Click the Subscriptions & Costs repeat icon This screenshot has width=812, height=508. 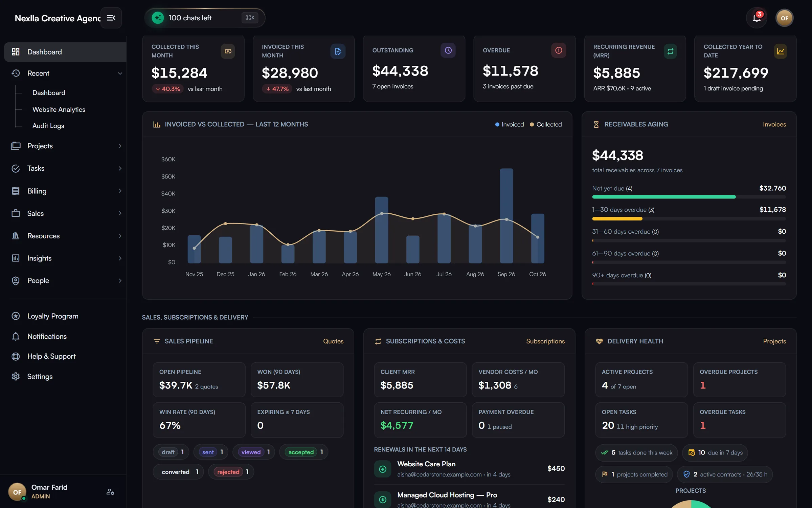pos(378,341)
